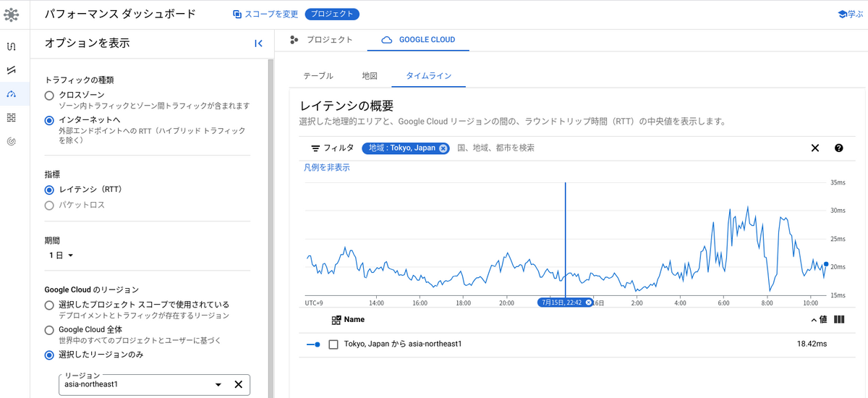Viewport: 868px width, 398px height.
Task: Choose the Google Cloud 全体 radio
Action: pyautogui.click(x=49, y=330)
